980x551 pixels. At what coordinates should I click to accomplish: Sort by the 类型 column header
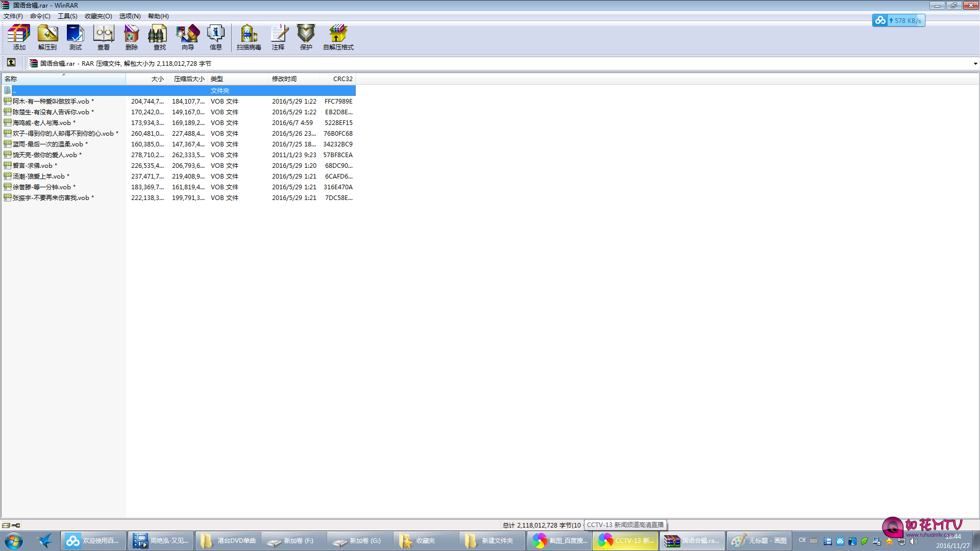[238, 79]
